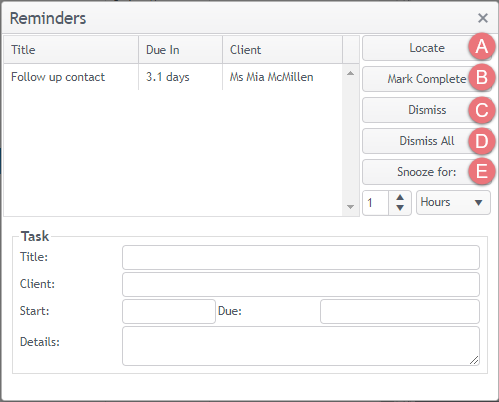Dismiss the selected reminder
The height and width of the screenshot is (402, 499).
(x=427, y=110)
